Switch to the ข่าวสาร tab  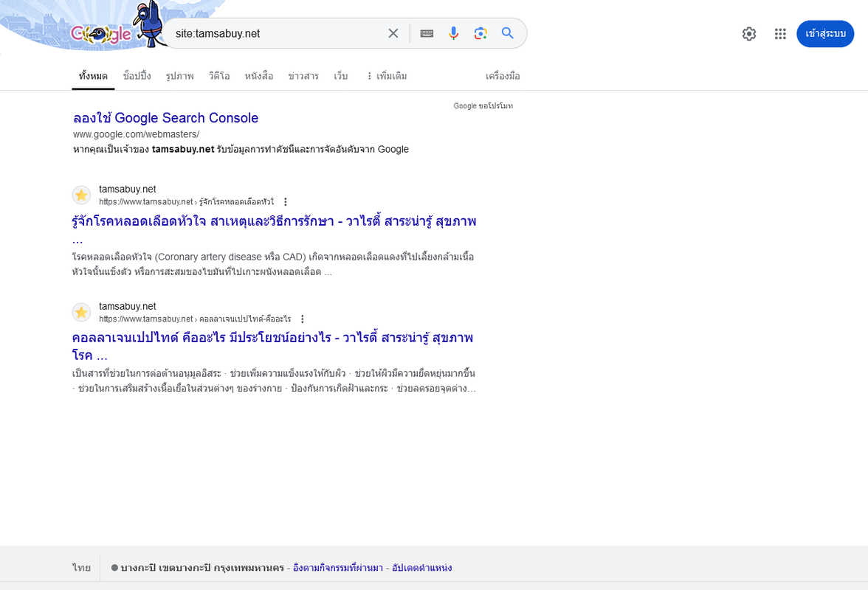(x=303, y=76)
